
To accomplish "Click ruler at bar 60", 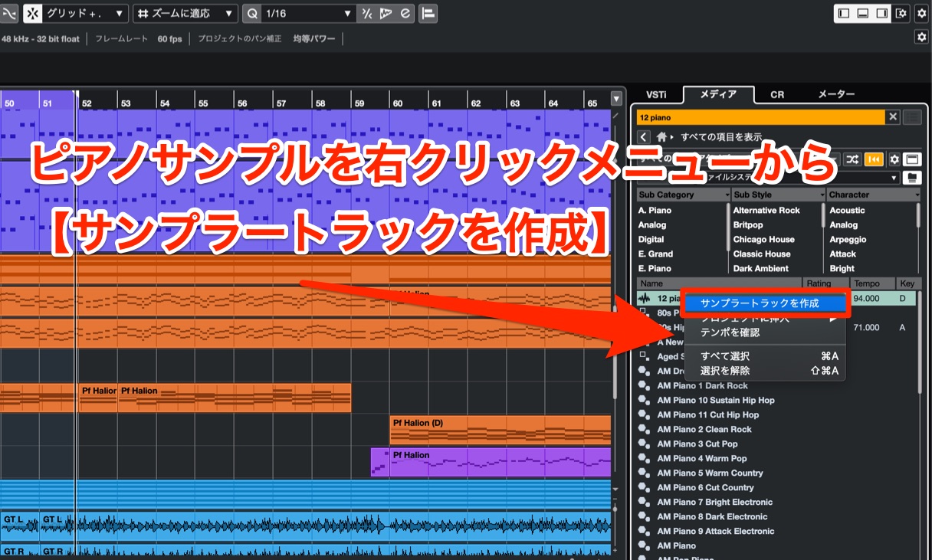I will 397,102.
